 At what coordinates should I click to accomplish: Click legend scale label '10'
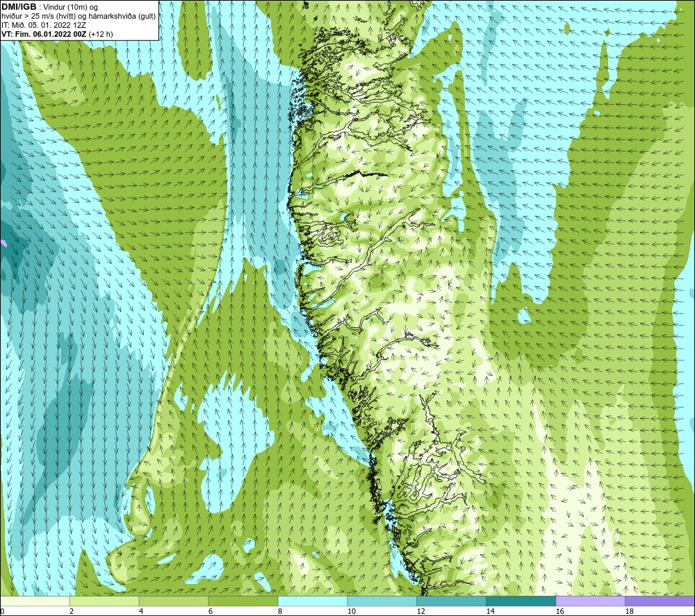tap(352, 612)
